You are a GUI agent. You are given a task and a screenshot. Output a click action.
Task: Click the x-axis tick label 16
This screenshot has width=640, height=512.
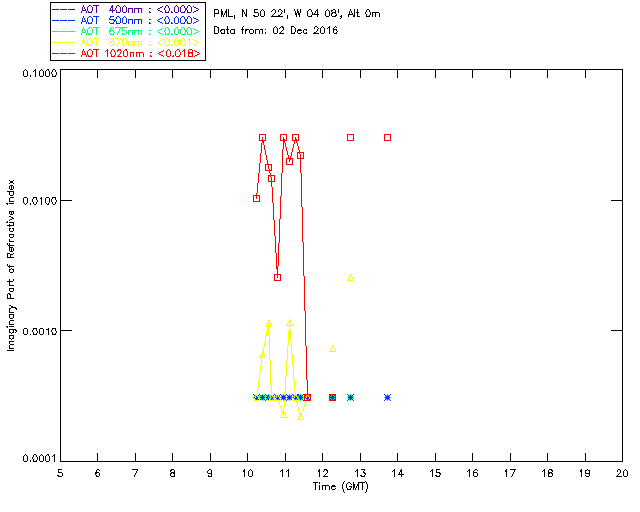point(473,473)
